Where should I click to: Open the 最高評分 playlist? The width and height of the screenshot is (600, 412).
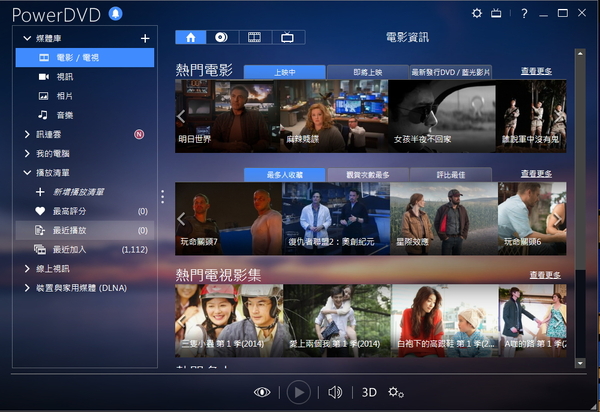[x=85, y=211]
